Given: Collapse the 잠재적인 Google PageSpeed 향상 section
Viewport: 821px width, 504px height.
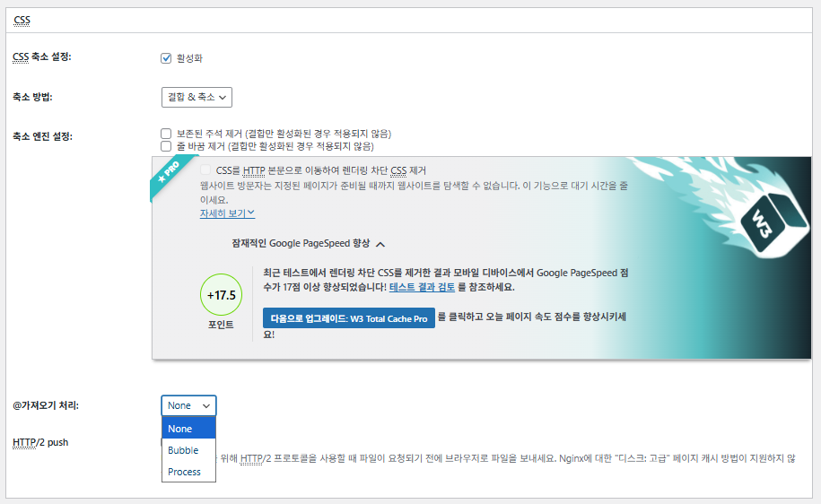Looking at the screenshot, I should pos(309,243).
